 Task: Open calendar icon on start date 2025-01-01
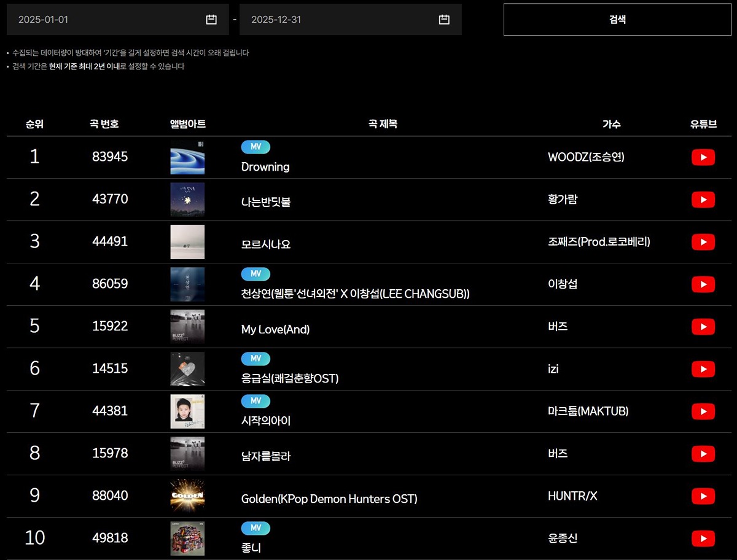point(211,20)
